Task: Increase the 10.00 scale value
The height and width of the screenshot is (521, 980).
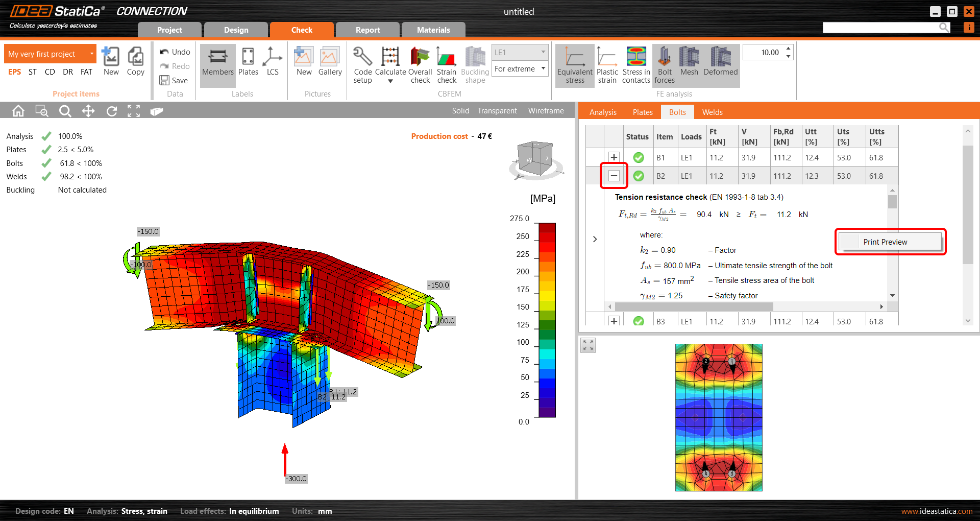Action: tap(788, 49)
